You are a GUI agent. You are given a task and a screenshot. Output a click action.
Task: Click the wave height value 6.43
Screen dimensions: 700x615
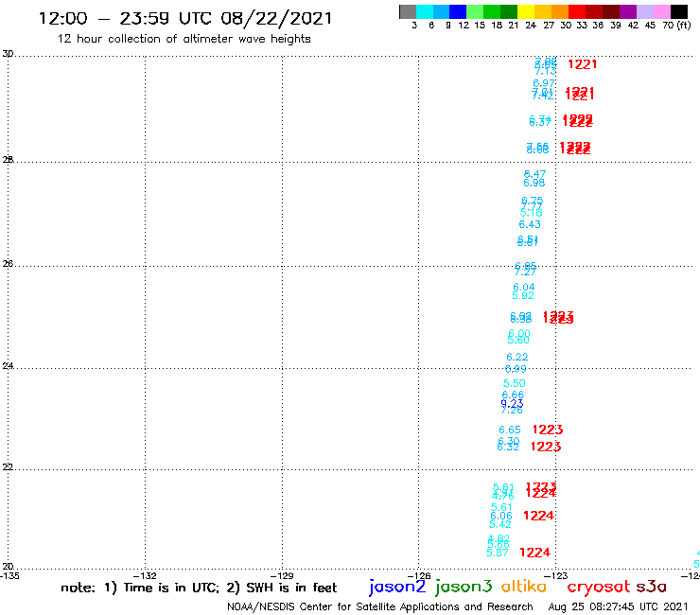tap(530, 224)
